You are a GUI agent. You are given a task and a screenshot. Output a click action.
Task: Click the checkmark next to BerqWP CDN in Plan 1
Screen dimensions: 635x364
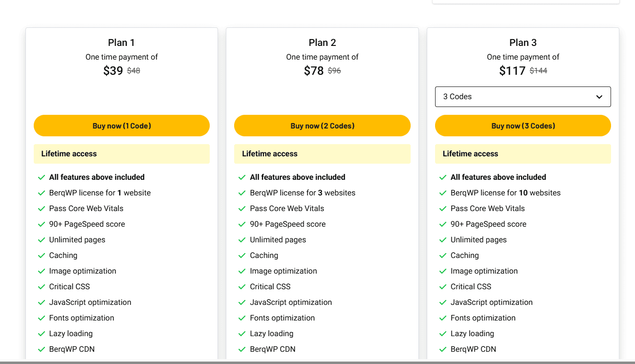pyautogui.click(x=42, y=349)
